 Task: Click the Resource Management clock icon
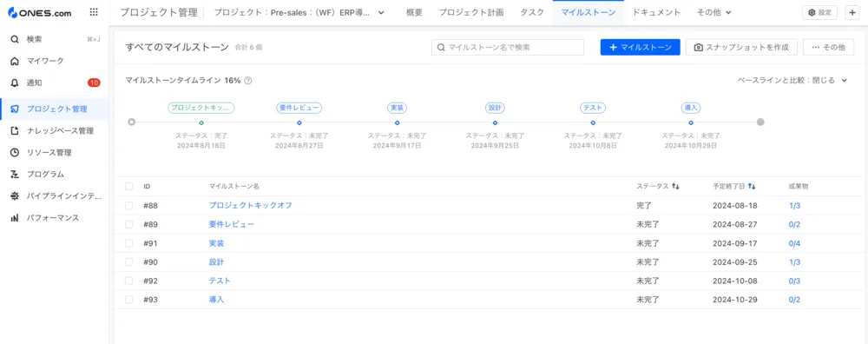point(15,152)
